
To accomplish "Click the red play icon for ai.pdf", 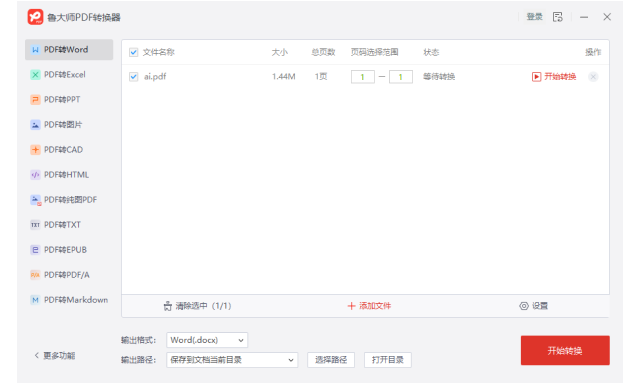I will (x=536, y=77).
